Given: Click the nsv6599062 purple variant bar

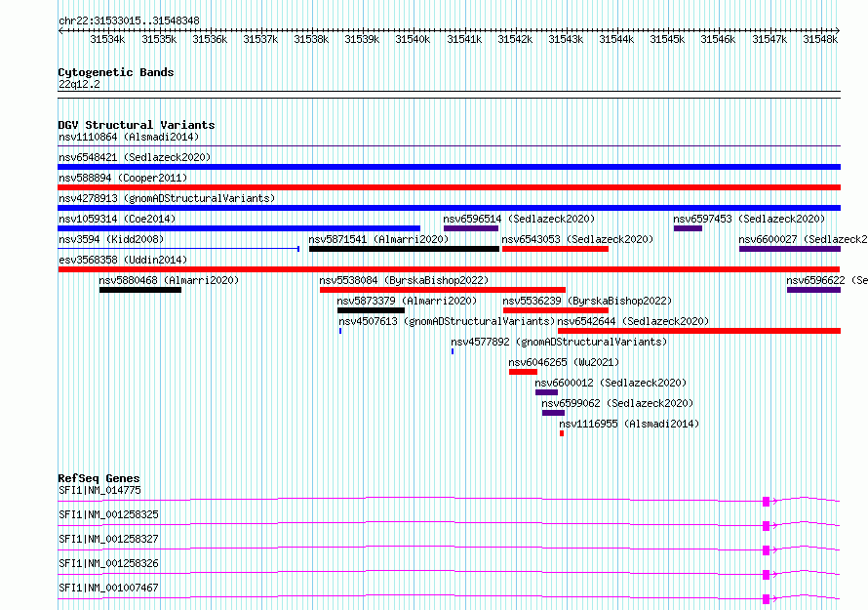Looking at the screenshot, I should [x=553, y=413].
